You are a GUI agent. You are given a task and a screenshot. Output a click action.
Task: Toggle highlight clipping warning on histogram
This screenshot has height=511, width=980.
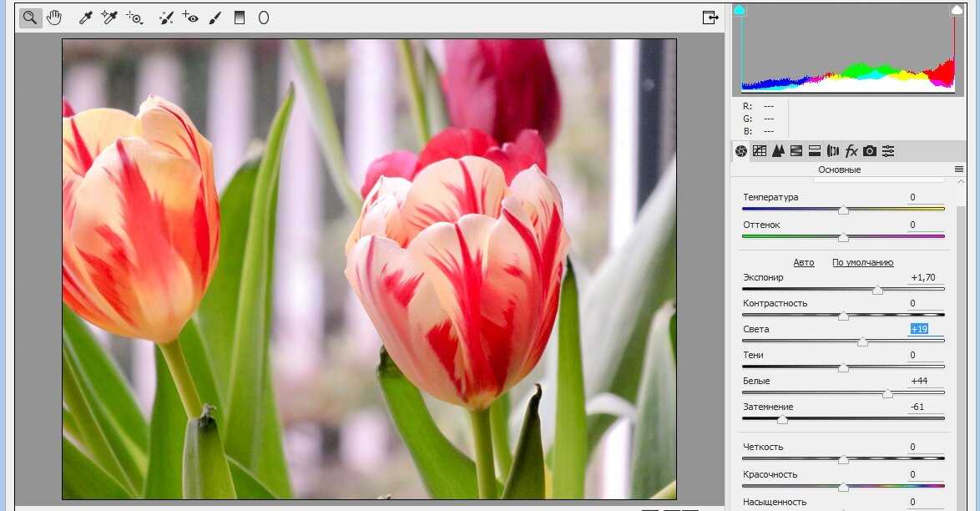click(957, 10)
